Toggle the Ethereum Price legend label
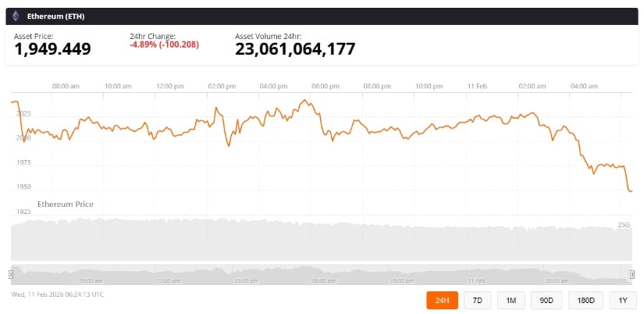Image resolution: width=644 pixels, height=314 pixels. (x=66, y=204)
